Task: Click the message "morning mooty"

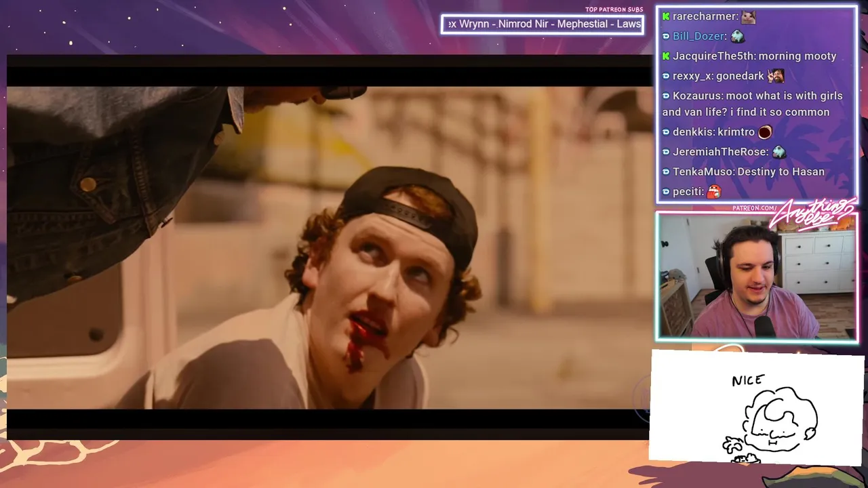Action: (x=797, y=56)
